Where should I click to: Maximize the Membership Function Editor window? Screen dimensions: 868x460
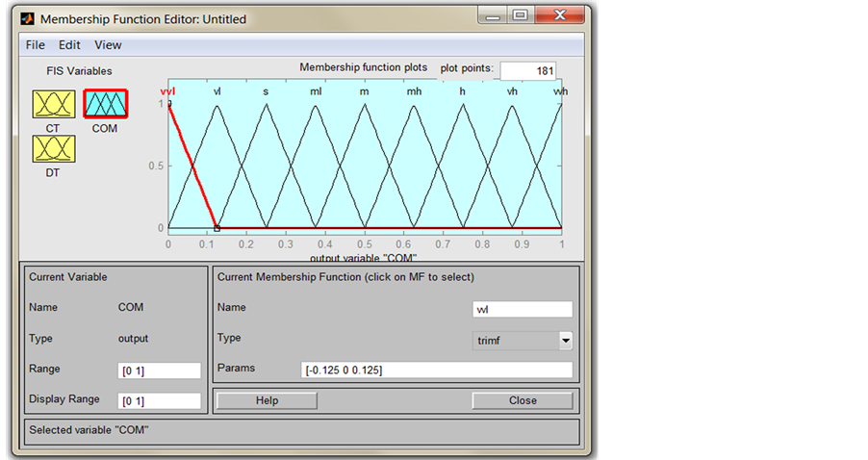[x=520, y=16]
